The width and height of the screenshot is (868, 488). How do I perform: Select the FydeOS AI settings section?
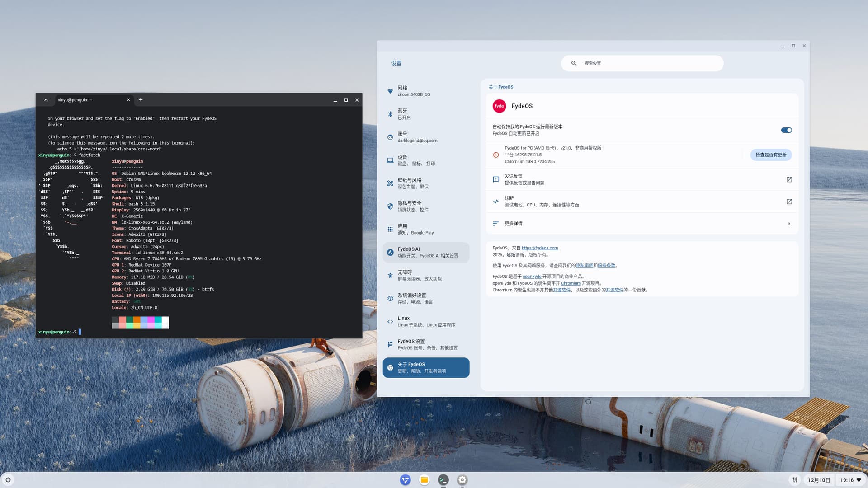(426, 253)
